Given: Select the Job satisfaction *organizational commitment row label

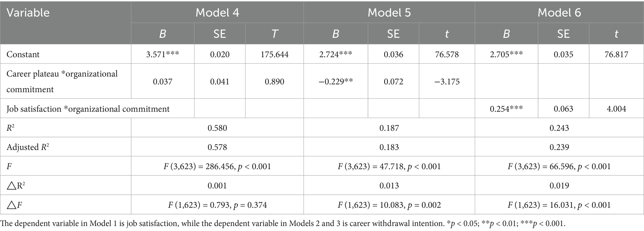Looking at the screenshot, I should (x=88, y=109).
